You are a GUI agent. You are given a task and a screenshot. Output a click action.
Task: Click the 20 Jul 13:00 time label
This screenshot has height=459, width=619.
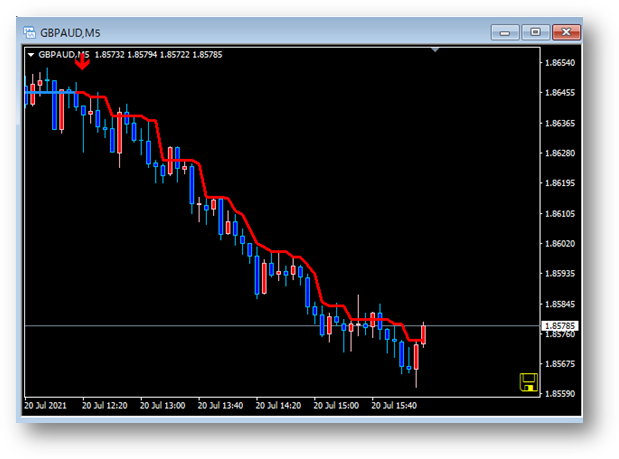[x=162, y=406]
